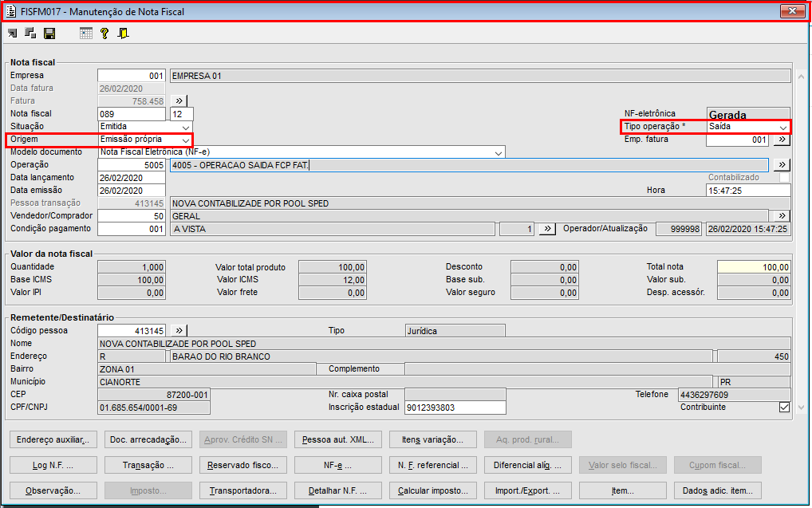Open the Observação button
The image size is (812, 508).
[53, 490]
